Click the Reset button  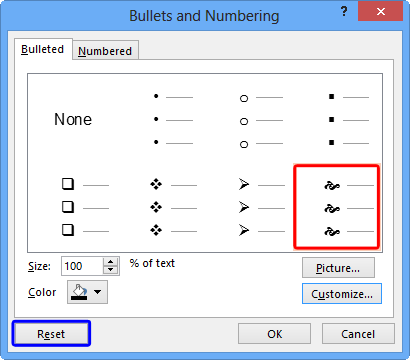[51, 334]
